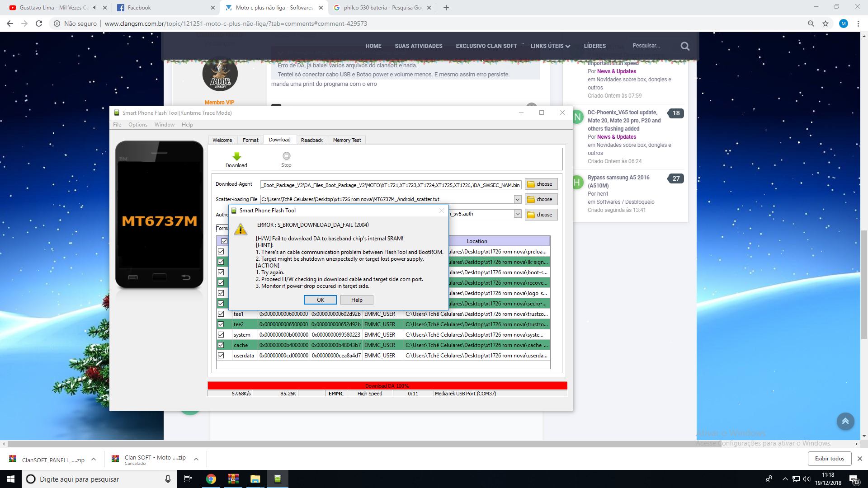Click the site search magnifier icon
Image resolution: width=868 pixels, height=488 pixels.
[x=685, y=46]
